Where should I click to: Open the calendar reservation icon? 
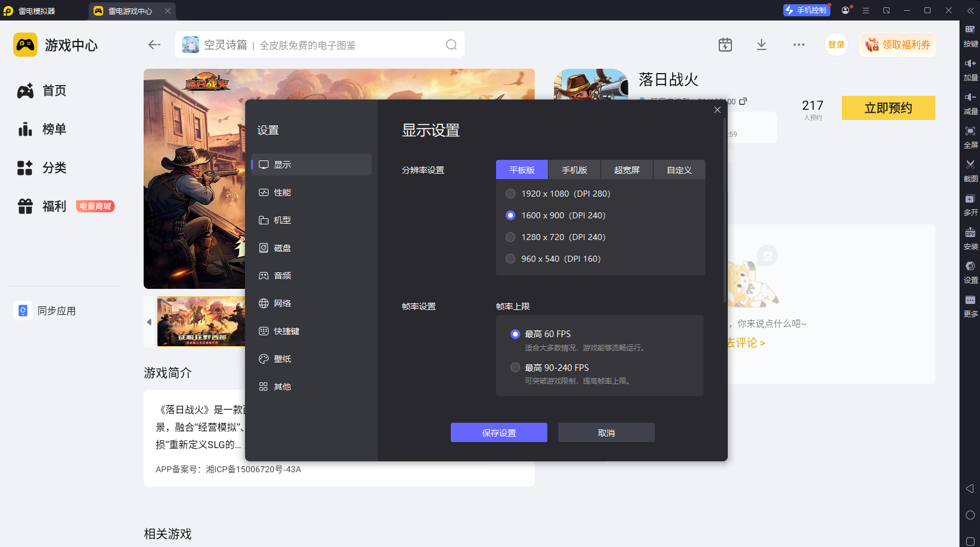(x=725, y=45)
